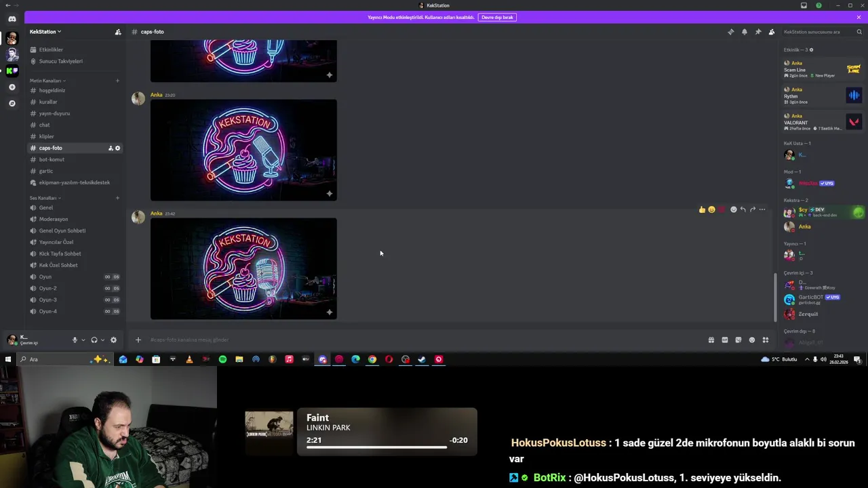Join the Kek Özel Sohbet voice channel
Screen dimensions: 868x488
75,265
